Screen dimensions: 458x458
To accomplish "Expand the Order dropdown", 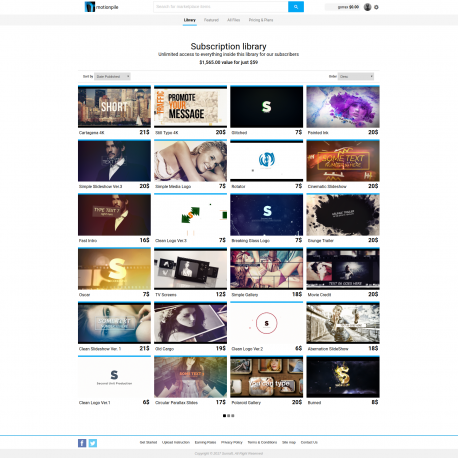I will 356,77.
